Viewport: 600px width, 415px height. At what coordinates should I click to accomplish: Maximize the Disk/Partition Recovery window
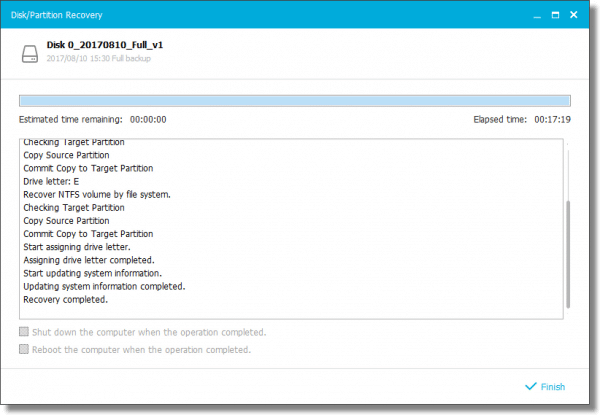pos(555,15)
